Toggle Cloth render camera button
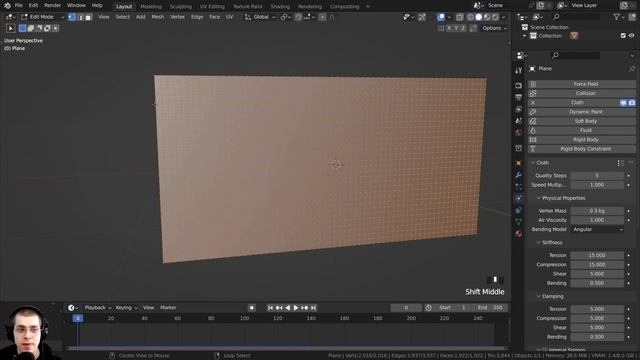Image resolution: width=640 pixels, height=360 pixels. point(632,103)
